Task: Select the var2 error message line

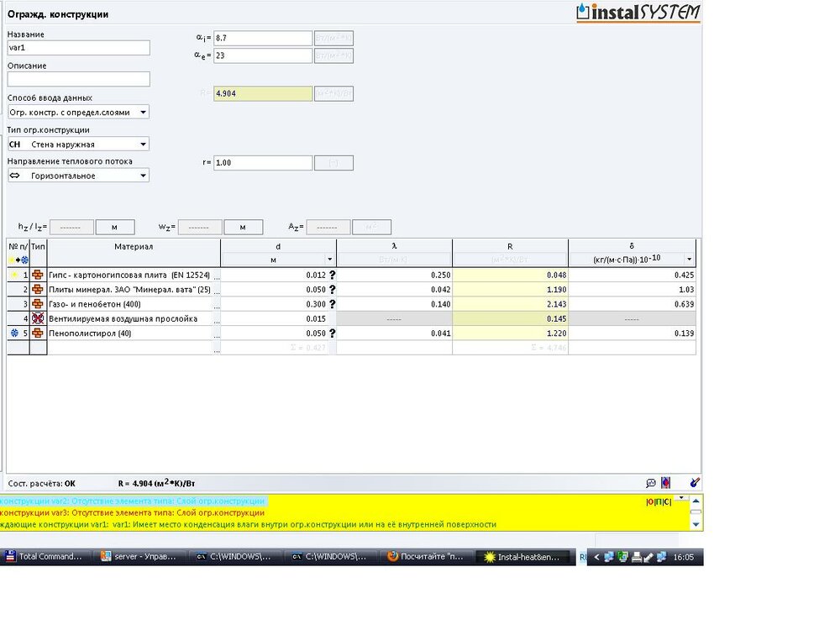Action: 133,501
